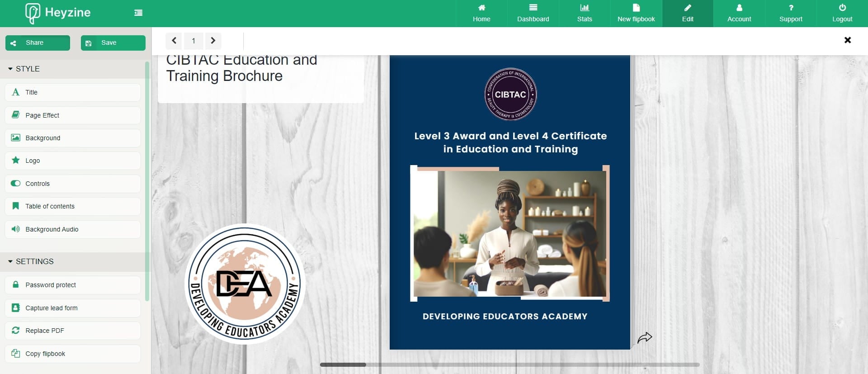Screen dimensions: 868x374
Task: Open the Home tab
Action: pos(481,13)
